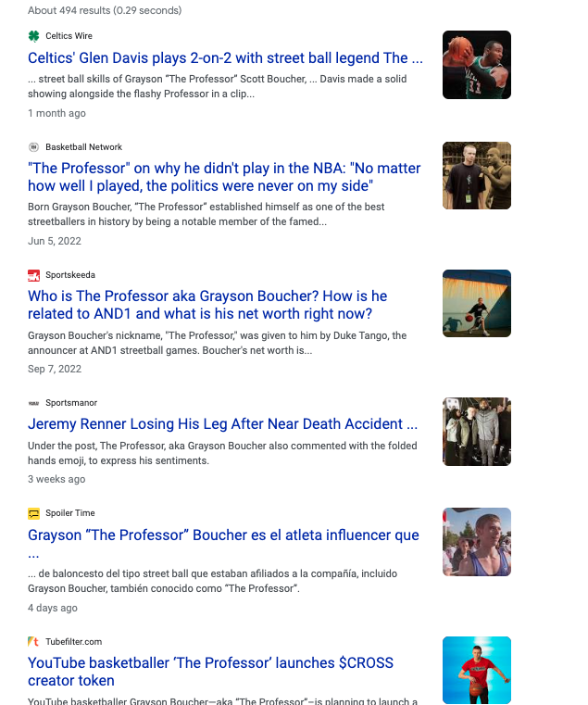The height and width of the screenshot is (705, 588).
Task: Click the Tubefilter blue background thumbnail
Action: pyautogui.click(x=477, y=670)
